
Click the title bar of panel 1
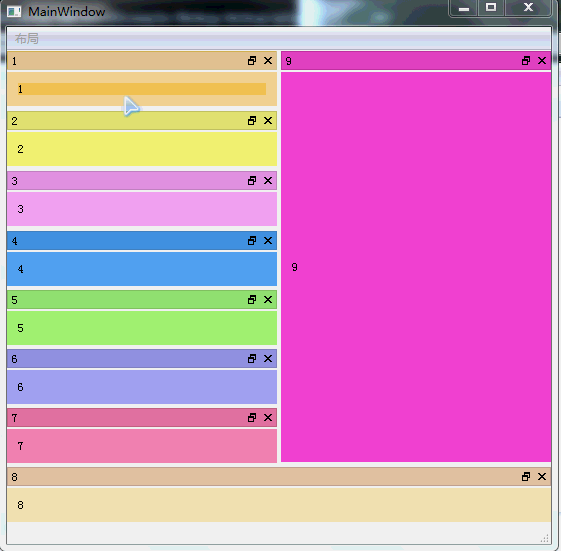(142, 61)
